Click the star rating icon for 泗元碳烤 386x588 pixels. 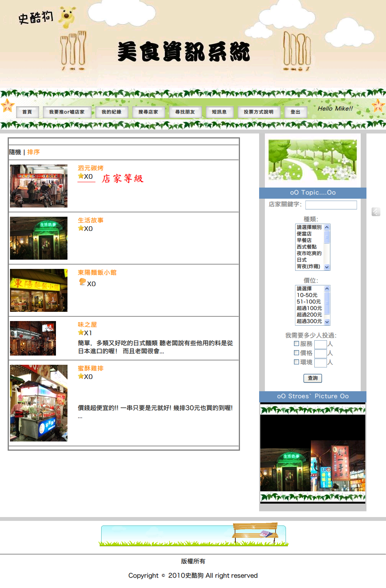81,176
